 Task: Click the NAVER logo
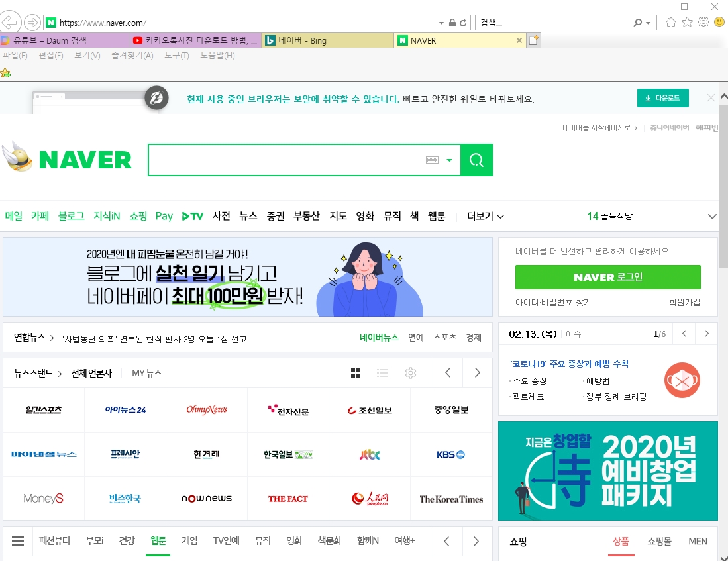pos(85,160)
